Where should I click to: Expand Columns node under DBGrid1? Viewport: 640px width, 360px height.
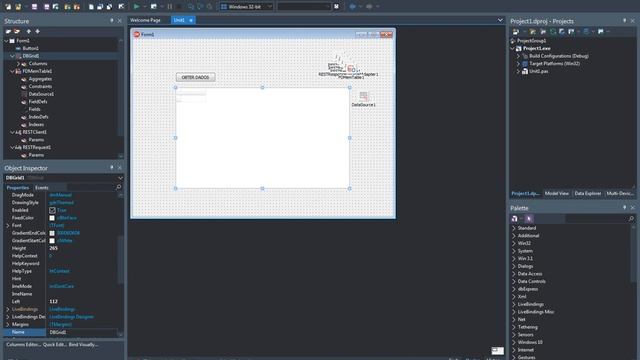click(18, 64)
